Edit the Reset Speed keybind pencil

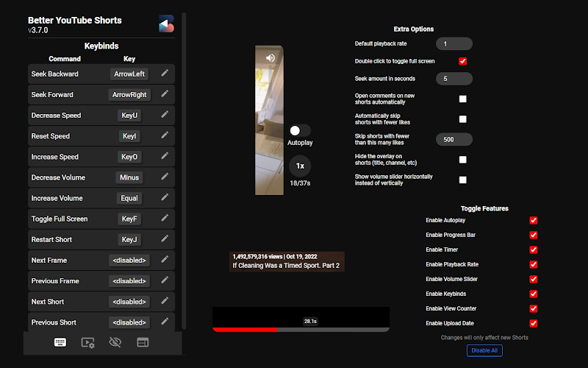coord(165,135)
